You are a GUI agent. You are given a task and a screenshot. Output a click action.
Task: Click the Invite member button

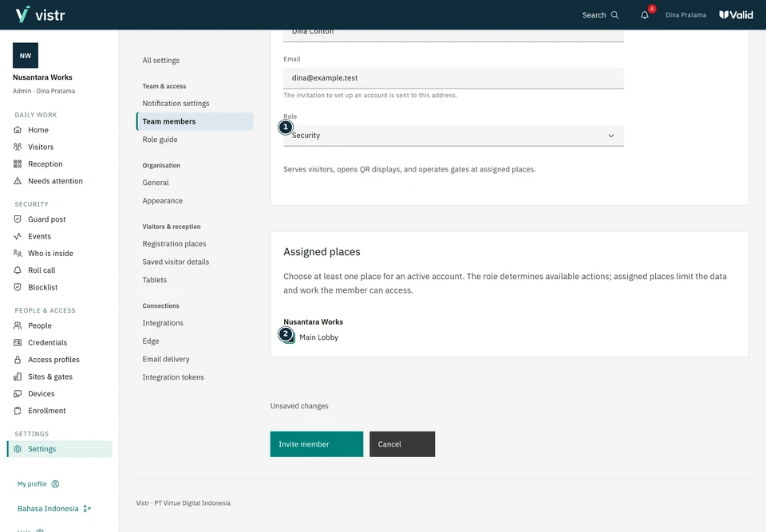pyautogui.click(x=317, y=444)
